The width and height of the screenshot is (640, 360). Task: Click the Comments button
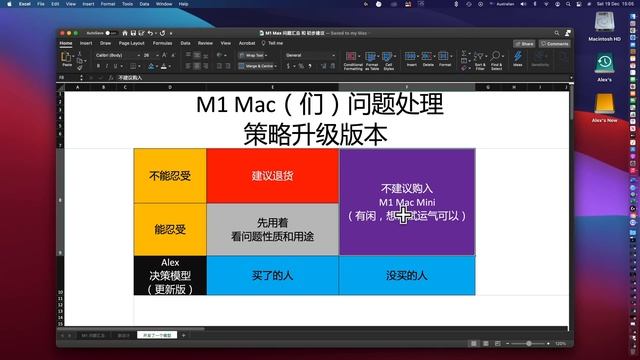click(554, 44)
